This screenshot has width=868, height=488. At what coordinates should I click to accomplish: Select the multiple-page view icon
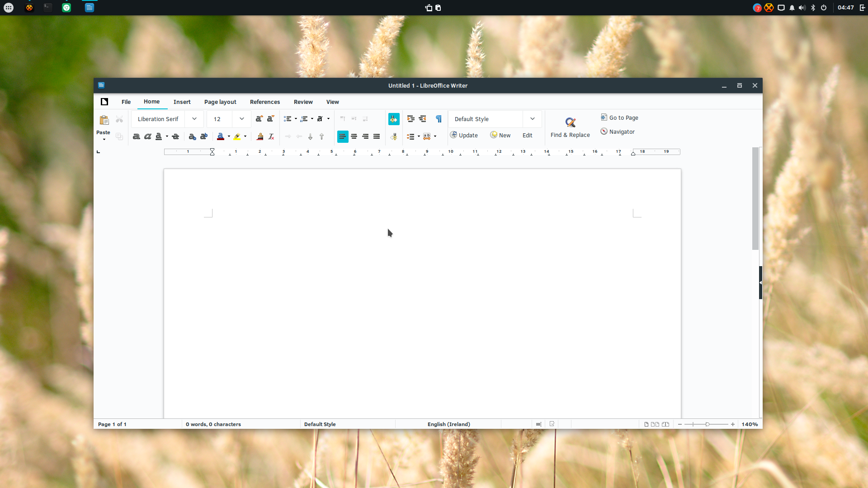[655, 424]
